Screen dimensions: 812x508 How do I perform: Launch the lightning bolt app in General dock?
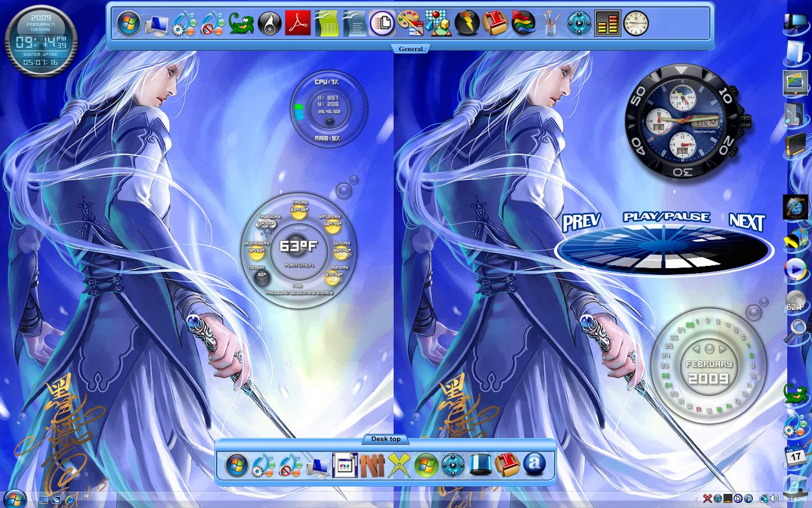pos(467,23)
